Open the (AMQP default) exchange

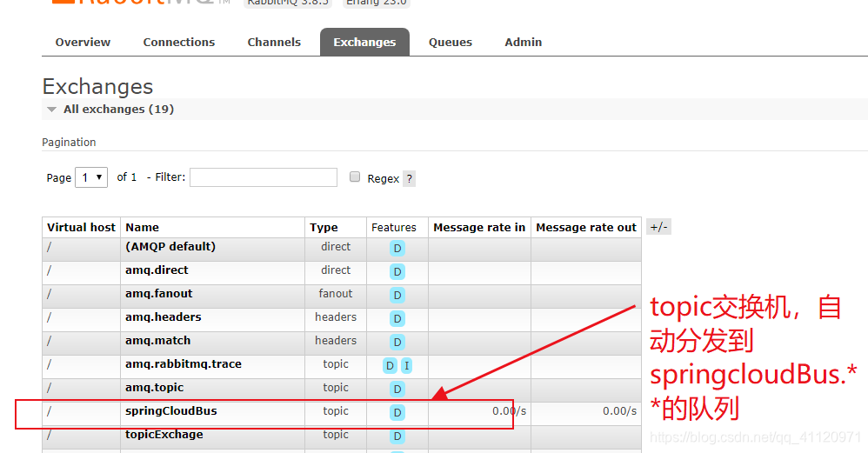[x=170, y=247]
